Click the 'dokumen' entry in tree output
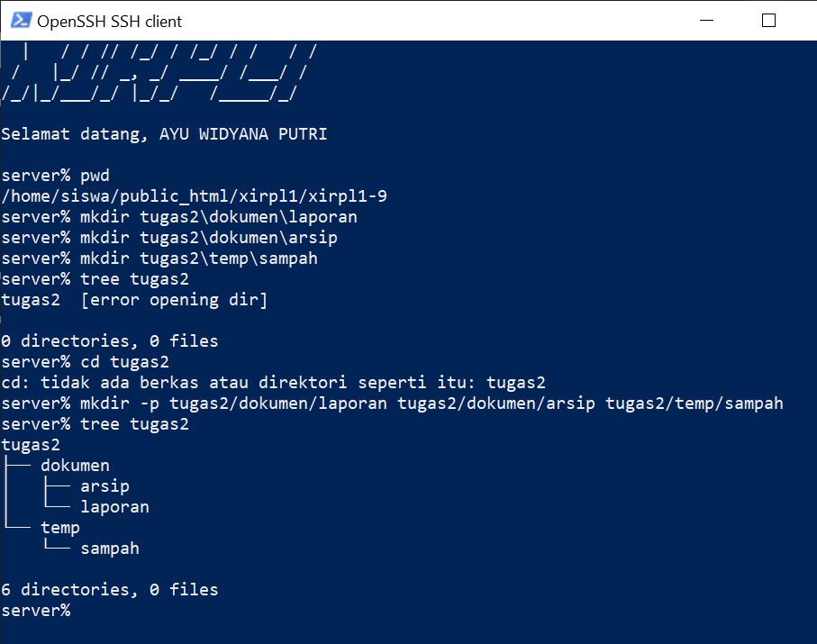Viewport: 817px width, 644px height. pyautogui.click(x=75, y=466)
